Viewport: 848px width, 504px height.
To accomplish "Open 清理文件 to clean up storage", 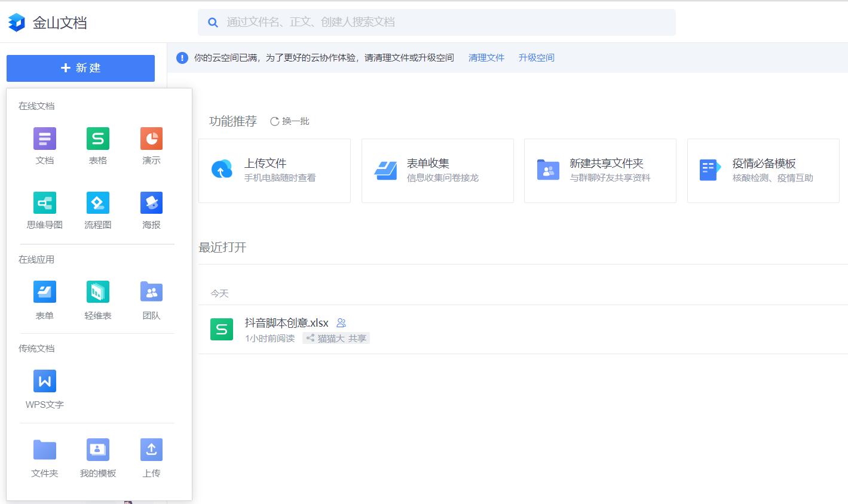I will coord(486,57).
